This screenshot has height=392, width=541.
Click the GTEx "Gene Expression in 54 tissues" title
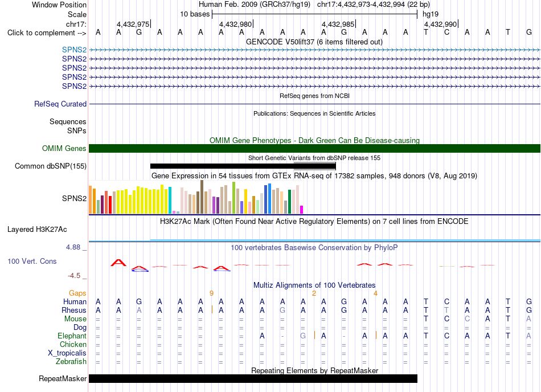point(314,176)
